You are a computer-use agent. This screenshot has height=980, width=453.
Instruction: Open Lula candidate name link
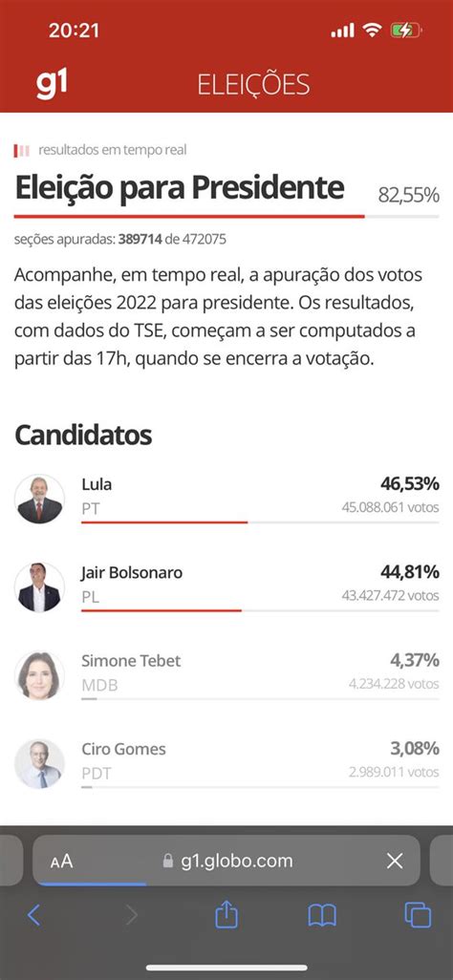(97, 484)
